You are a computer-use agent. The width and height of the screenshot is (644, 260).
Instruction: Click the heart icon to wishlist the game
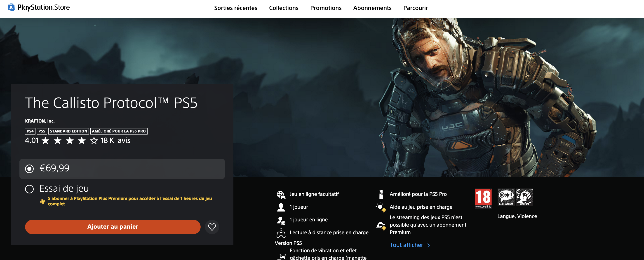212,227
